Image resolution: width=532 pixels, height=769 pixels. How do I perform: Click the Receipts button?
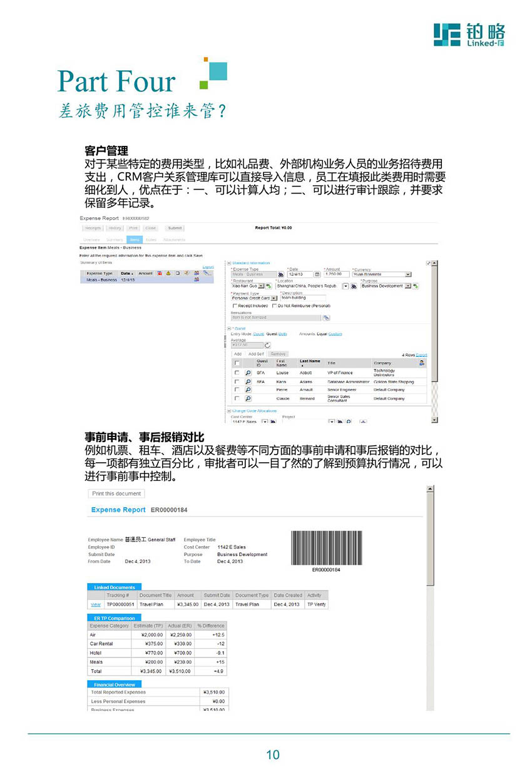click(x=93, y=228)
